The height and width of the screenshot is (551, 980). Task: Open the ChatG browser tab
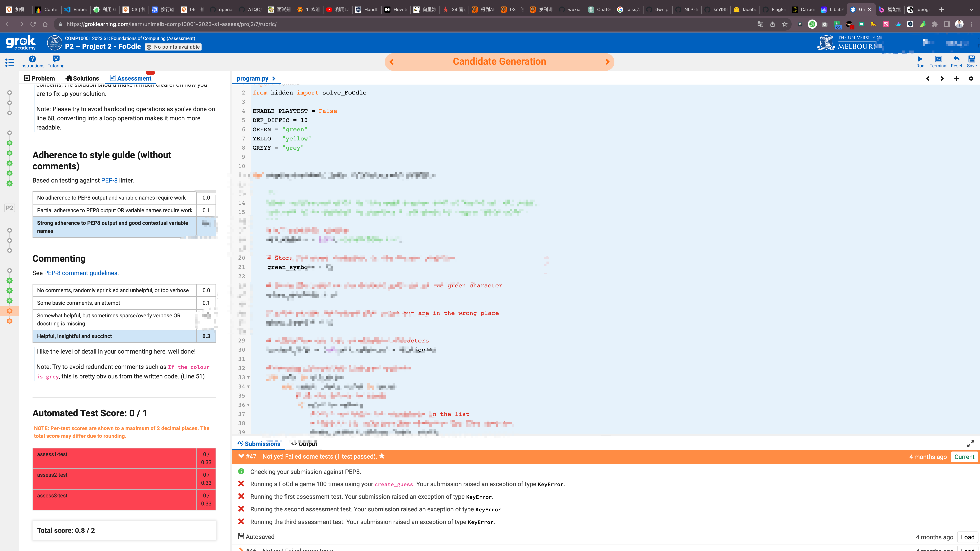click(599, 10)
